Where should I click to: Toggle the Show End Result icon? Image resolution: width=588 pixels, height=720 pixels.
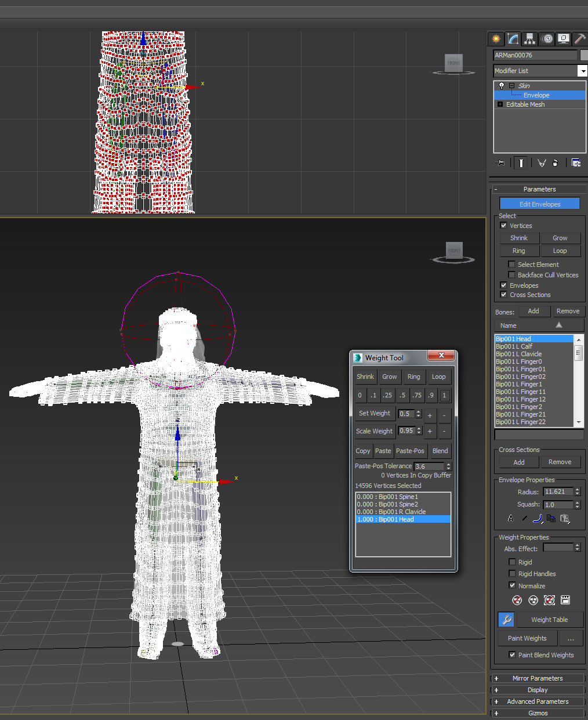pos(521,162)
